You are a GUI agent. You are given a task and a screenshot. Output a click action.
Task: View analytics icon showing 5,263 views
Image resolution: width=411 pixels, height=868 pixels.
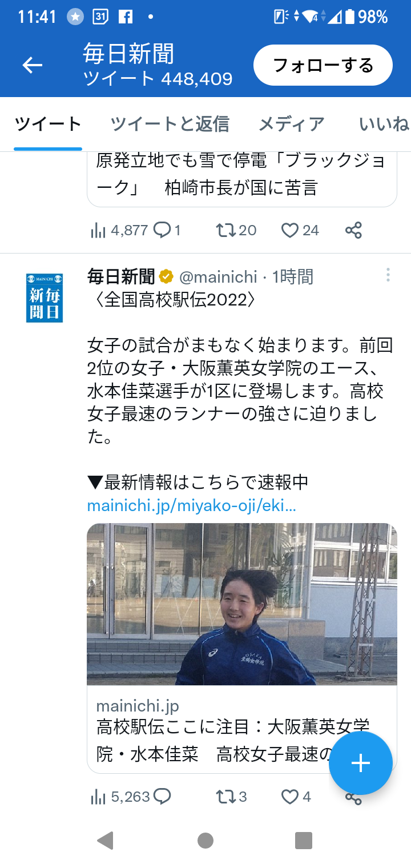[98, 797]
